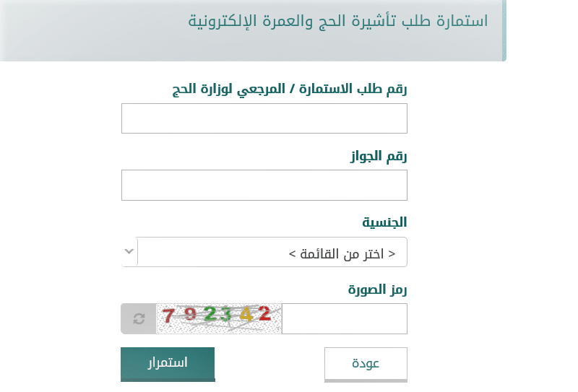Viewport: 578px width, 392px height.
Task: Click the 'الجنسية' label text
Action: click(384, 222)
